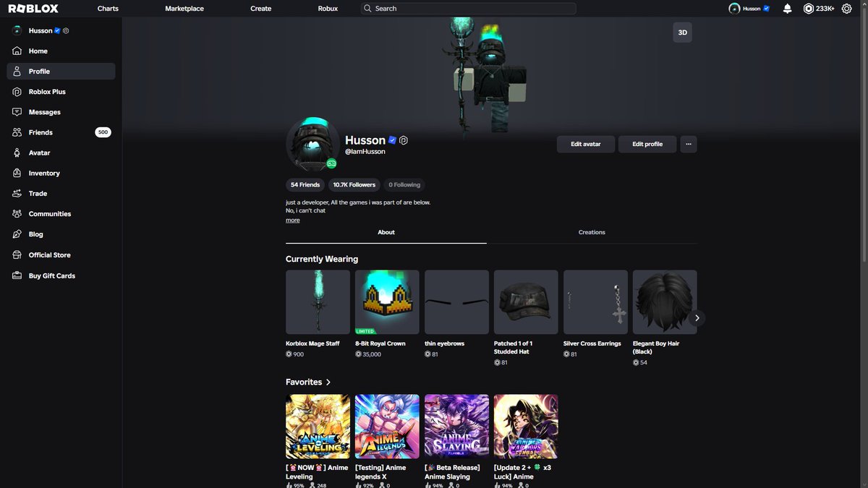The width and height of the screenshot is (868, 488).
Task: Open the three-dots profile options menu
Action: [688, 144]
